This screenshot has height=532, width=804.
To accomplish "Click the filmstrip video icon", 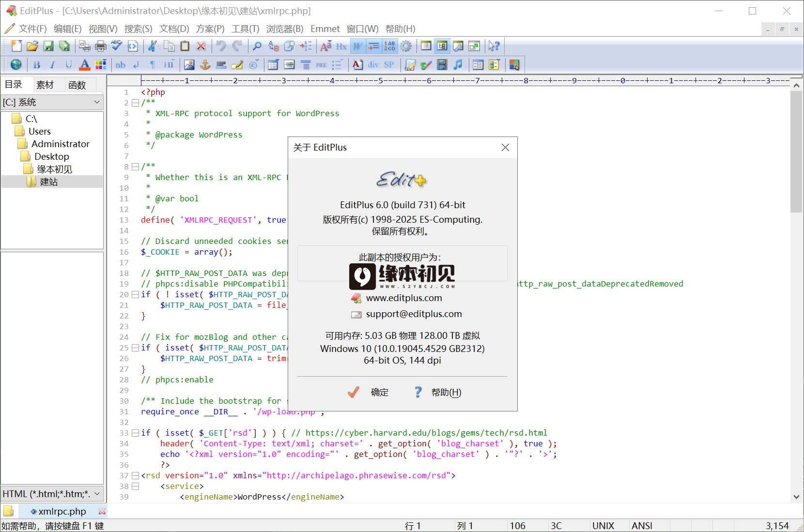I will (x=442, y=64).
